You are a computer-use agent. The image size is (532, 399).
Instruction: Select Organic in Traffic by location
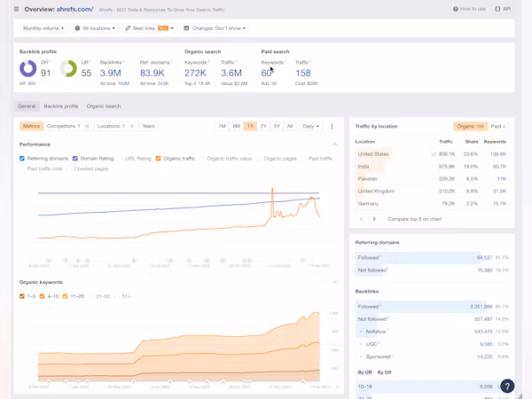coord(470,126)
